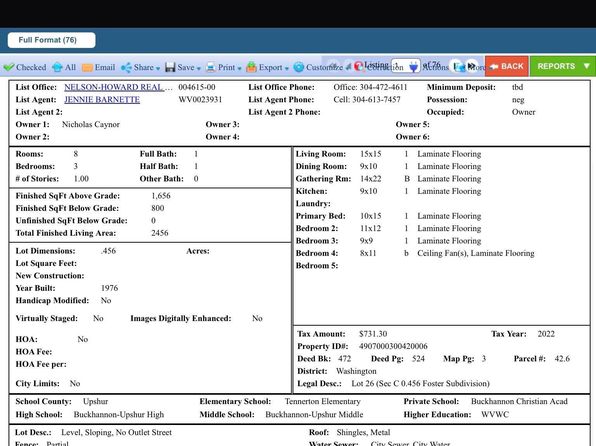Open the Share dropdown arrow
596x446 pixels.
pyautogui.click(x=158, y=68)
